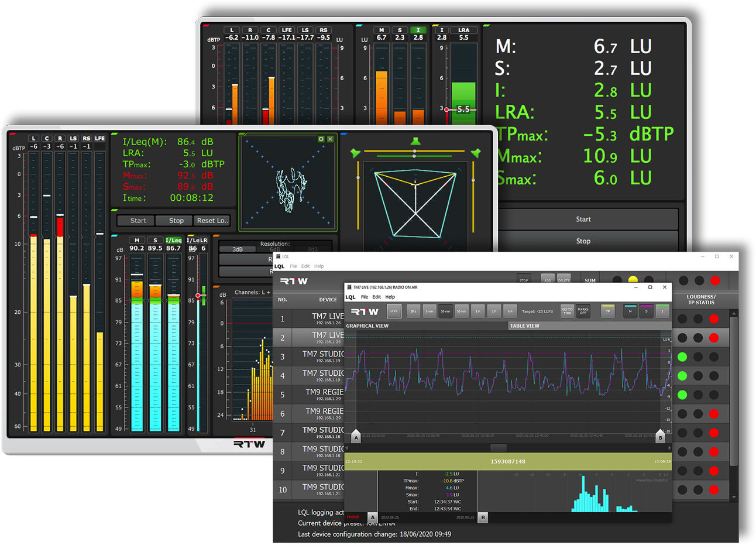The height and width of the screenshot is (545, 756).
Task: Click the horizontal scrollbar thumb under the graph
Action: (499, 448)
